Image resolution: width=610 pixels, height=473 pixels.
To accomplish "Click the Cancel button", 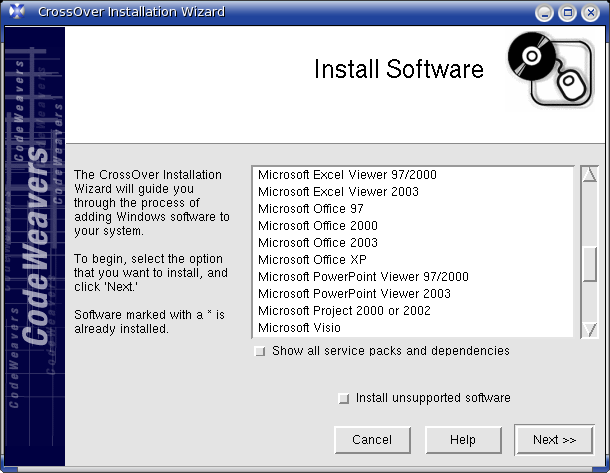I will pos(372,440).
